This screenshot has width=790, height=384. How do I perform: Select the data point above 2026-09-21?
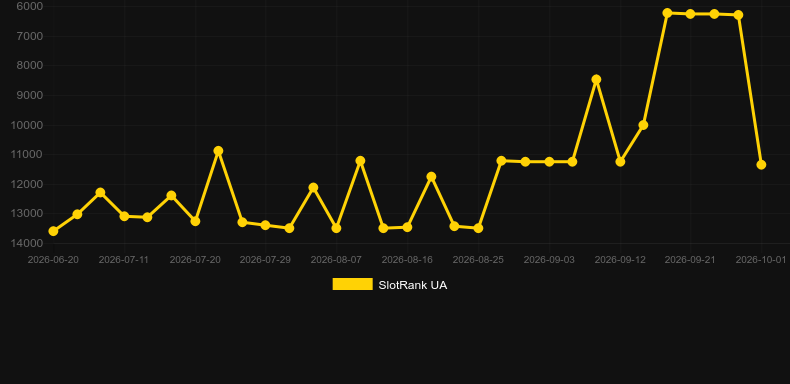(690, 14)
